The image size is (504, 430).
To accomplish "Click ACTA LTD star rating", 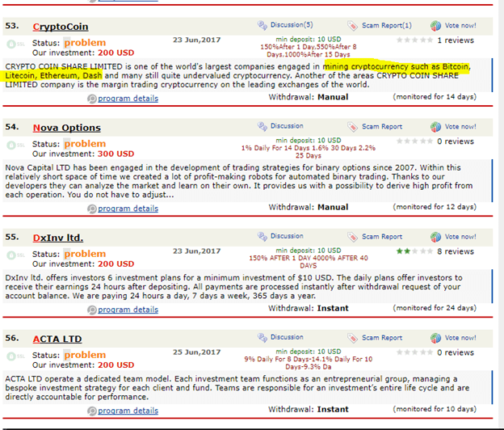I will coord(414,352).
